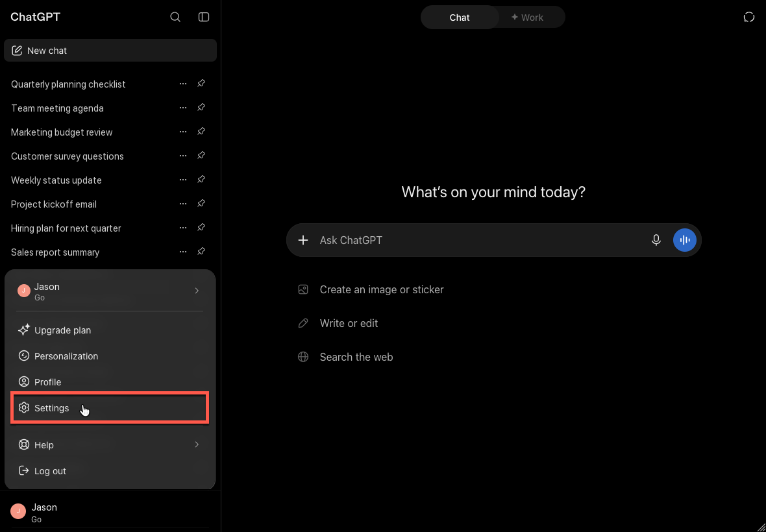Open the Quarterly planning checklist chat
This screenshot has width=766, height=532.
68,84
